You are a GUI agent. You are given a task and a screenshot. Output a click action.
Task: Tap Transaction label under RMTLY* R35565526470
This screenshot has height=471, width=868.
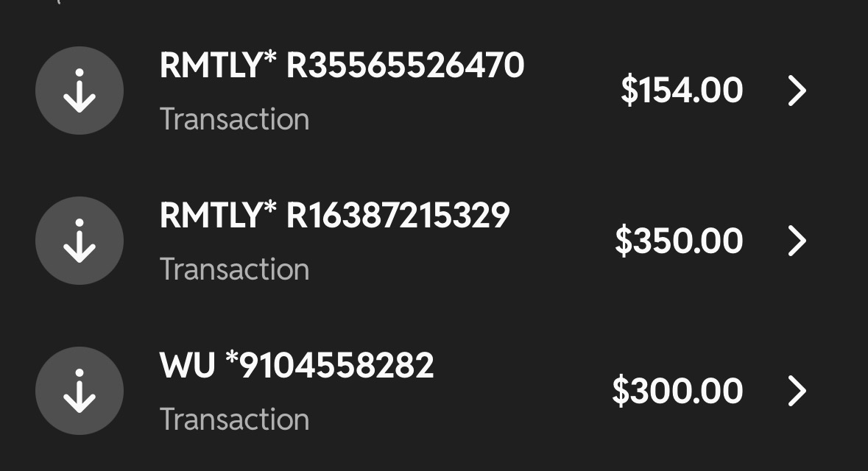(234, 119)
